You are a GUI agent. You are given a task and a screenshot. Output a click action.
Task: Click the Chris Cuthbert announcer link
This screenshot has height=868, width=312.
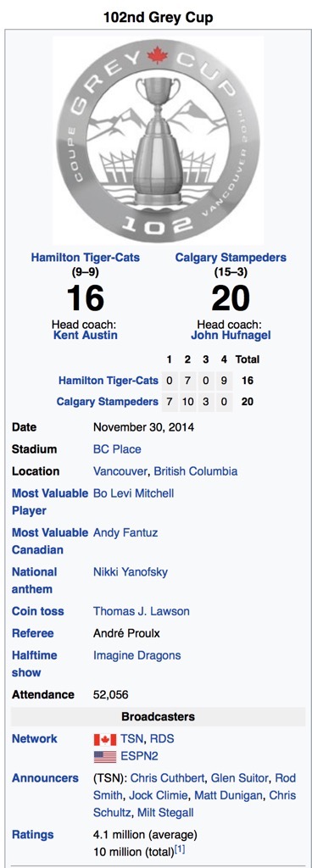click(x=168, y=778)
